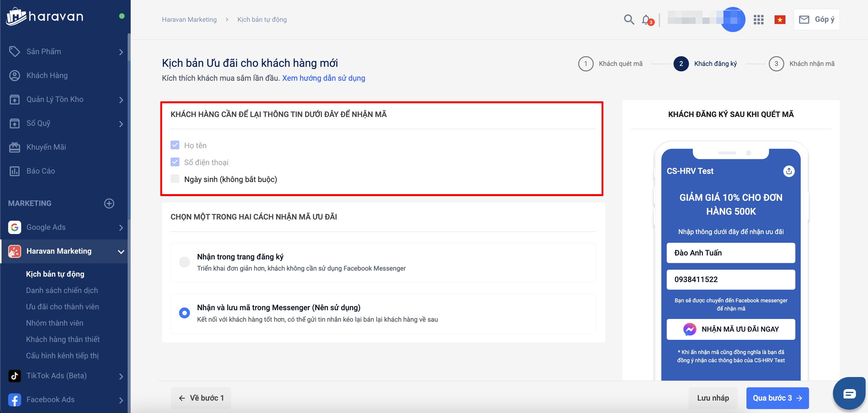This screenshot has height=413, width=868.
Task: Expand the Quản Lý Tồn Kho chevron
Action: [x=121, y=100]
